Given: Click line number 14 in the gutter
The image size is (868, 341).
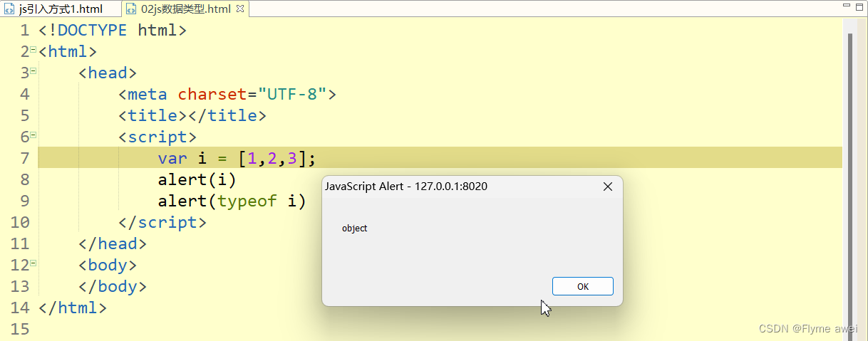Looking at the screenshot, I should click(x=21, y=308).
